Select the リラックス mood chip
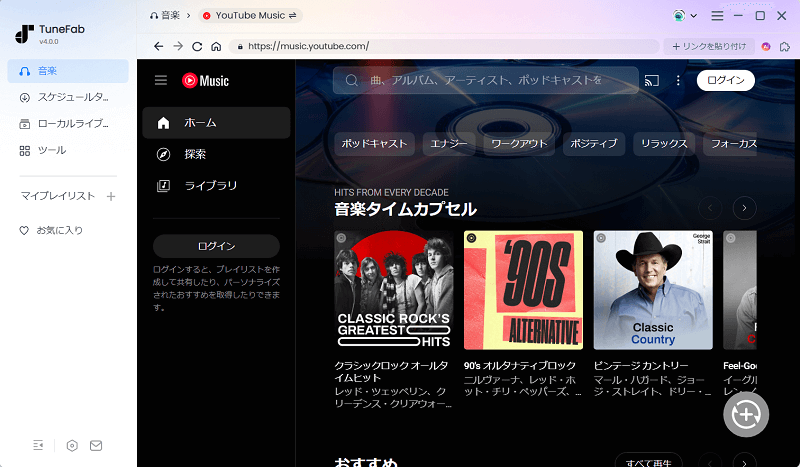Screen dimensions: 800x467 click(x=664, y=143)
